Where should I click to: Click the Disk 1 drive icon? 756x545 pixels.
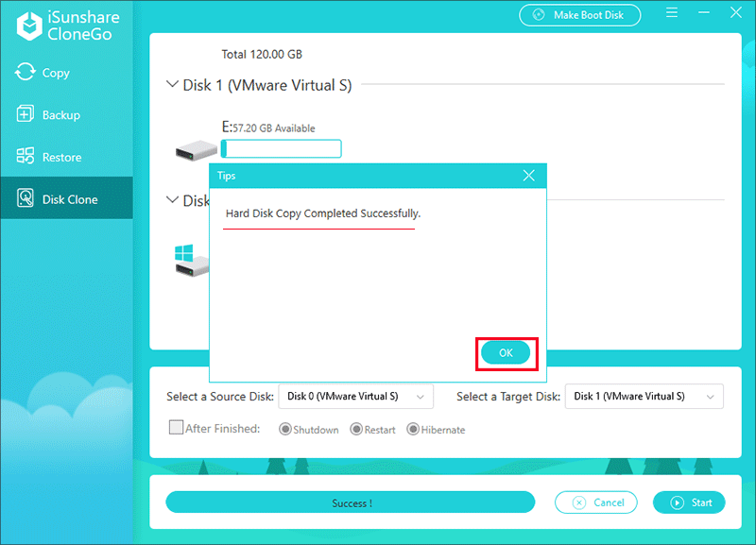pyautogui.click(x=196, y=148)
